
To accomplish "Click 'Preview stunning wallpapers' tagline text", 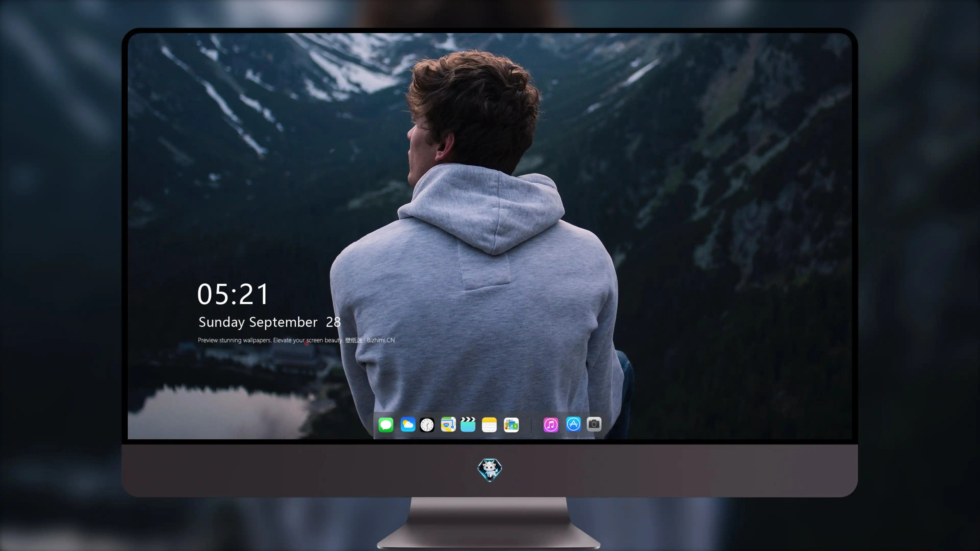I will tap(296, 340).
